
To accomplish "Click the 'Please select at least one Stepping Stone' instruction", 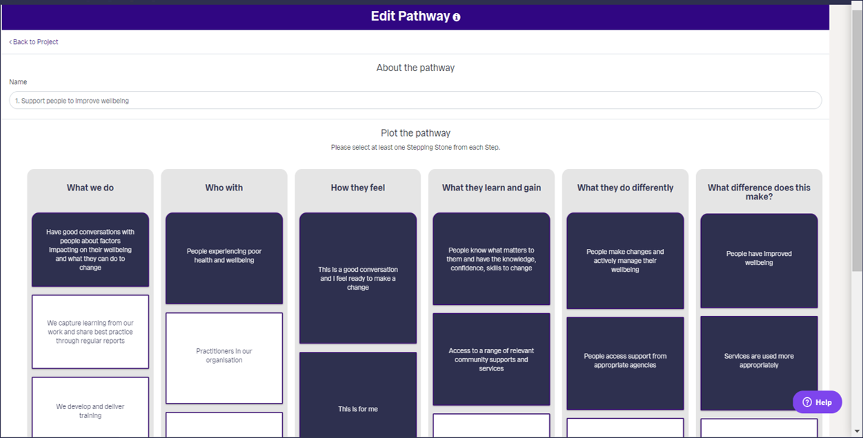I will pyautogui.click(x=415, y=148).
